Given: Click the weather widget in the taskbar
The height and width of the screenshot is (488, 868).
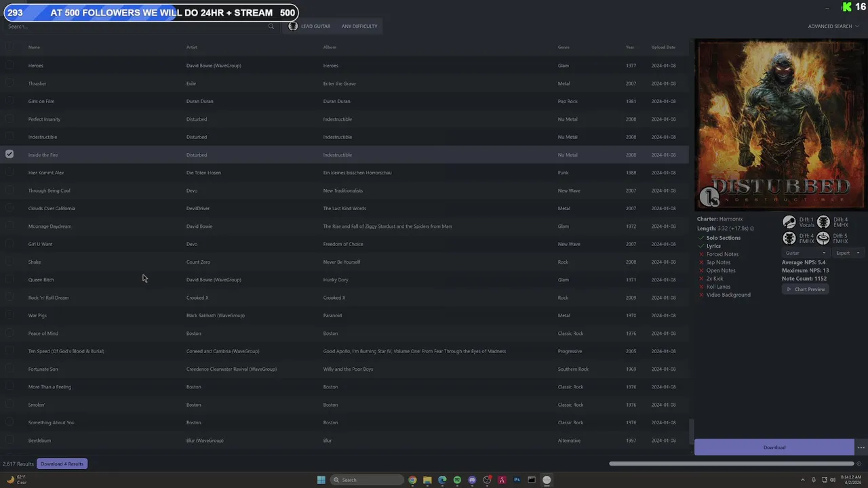Looking at the screenshot, I should (x=16, y=480).
